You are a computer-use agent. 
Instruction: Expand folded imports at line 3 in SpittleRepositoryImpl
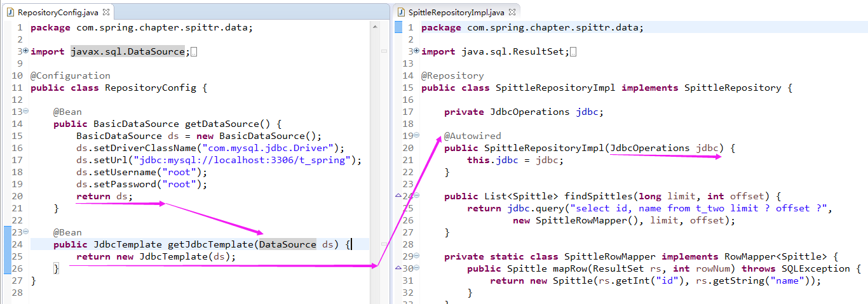tap(417, 51)
